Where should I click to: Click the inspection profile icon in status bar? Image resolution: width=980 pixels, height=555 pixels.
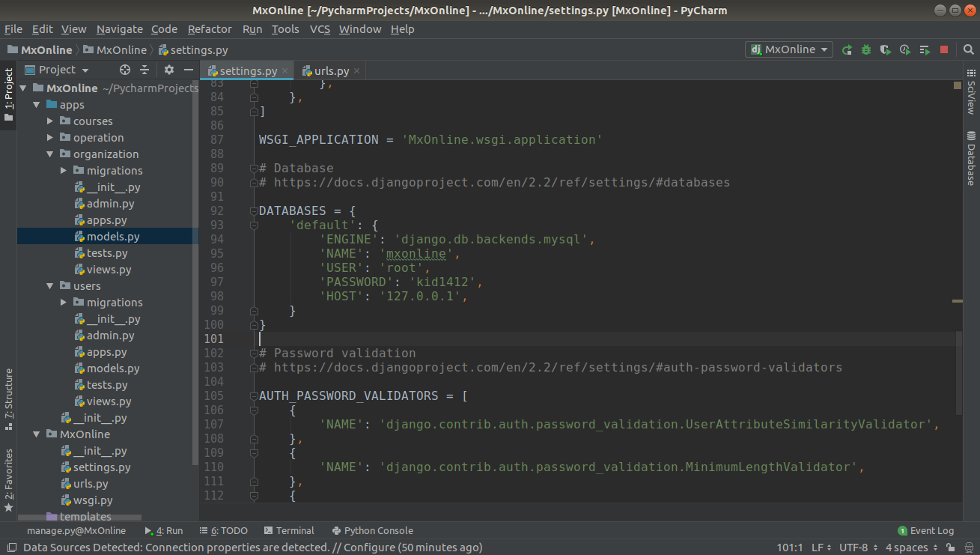(967, 547)
